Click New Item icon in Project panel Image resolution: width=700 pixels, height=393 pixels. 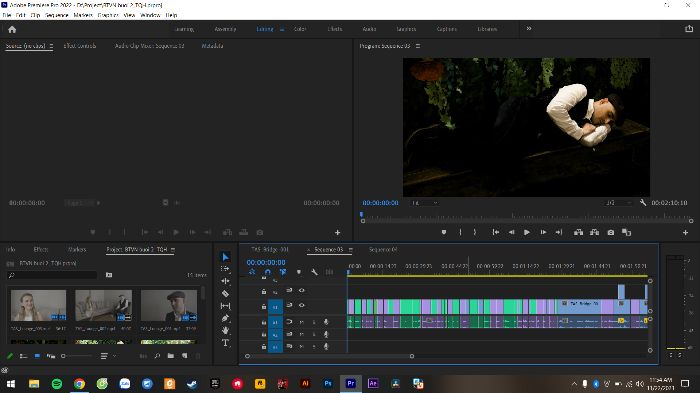click(185, 356)
